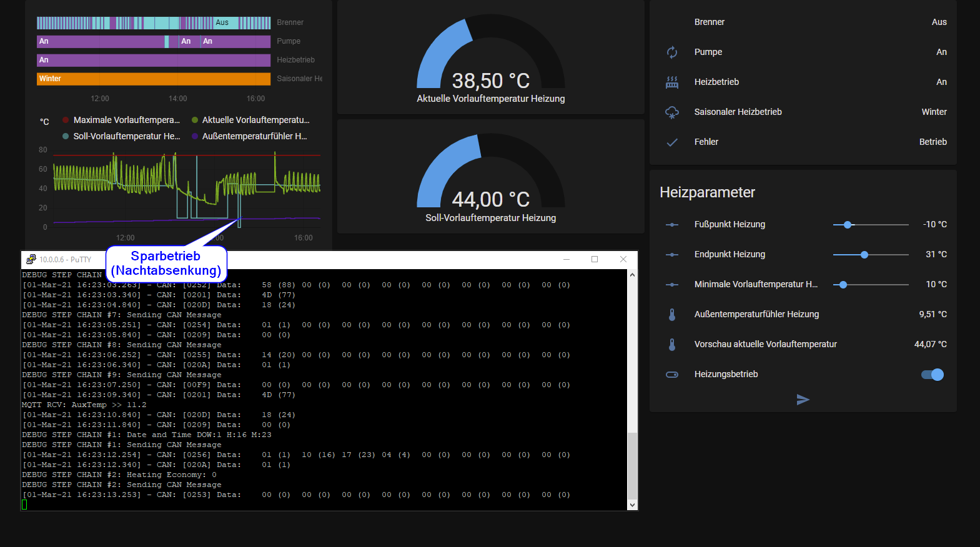The height and width of the screenshot is (547, 980).
Task: Open Außentemperaturfühler Heizung entity details
Action: 803,314
